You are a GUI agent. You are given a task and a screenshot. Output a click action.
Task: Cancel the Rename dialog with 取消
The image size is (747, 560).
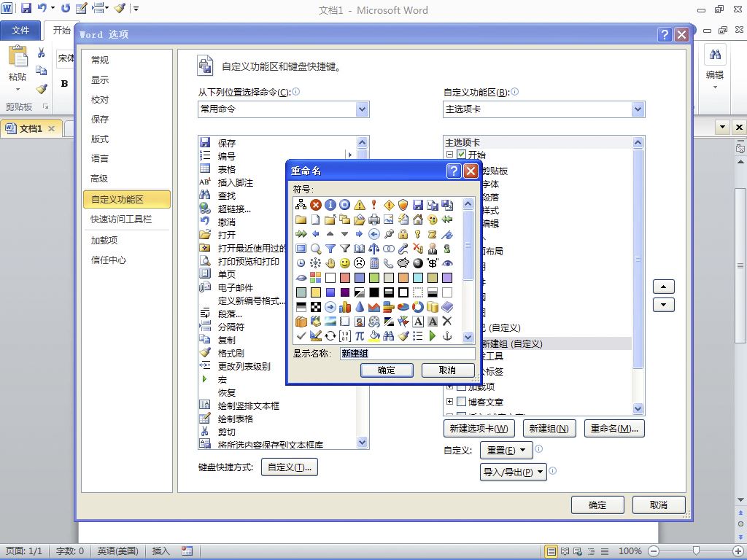click(447, 370)
